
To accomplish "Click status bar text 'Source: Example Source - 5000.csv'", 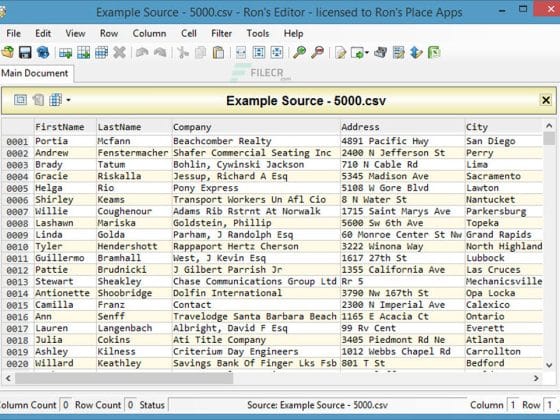I will pos(317,405).
